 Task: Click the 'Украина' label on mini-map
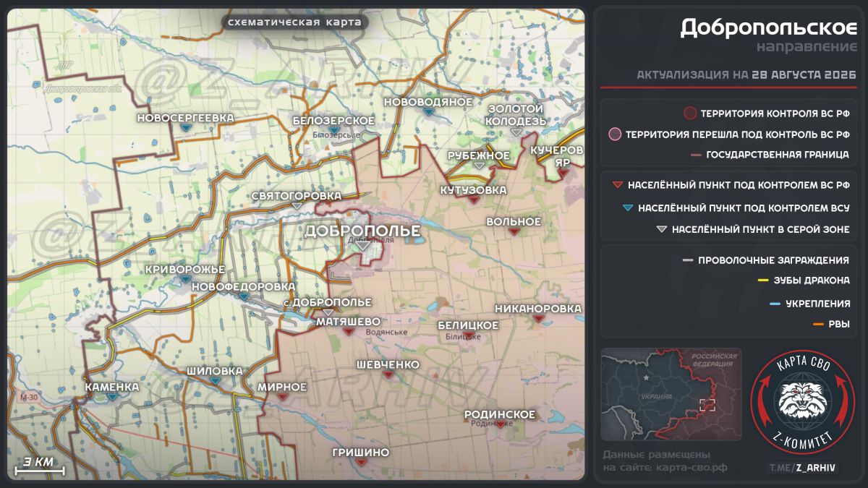[x=656, y=396]
